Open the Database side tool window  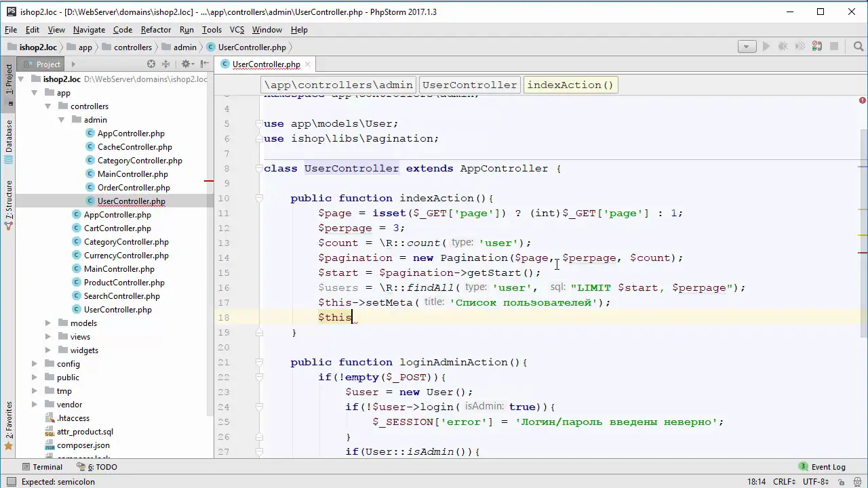(9, 141)
